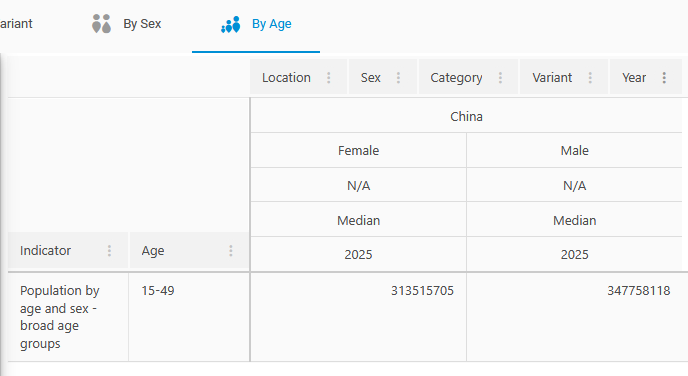
Task: Click the male population value 347758118
Action: 638,290
